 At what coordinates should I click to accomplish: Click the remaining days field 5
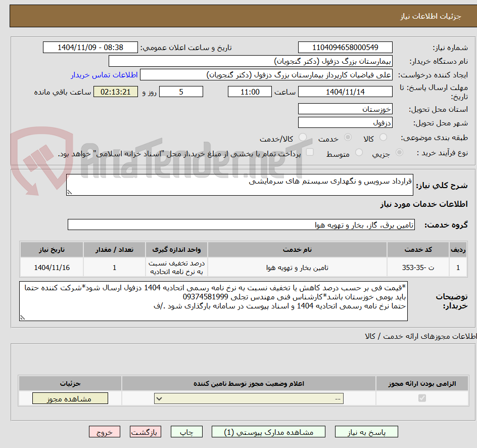pos(181,92)
